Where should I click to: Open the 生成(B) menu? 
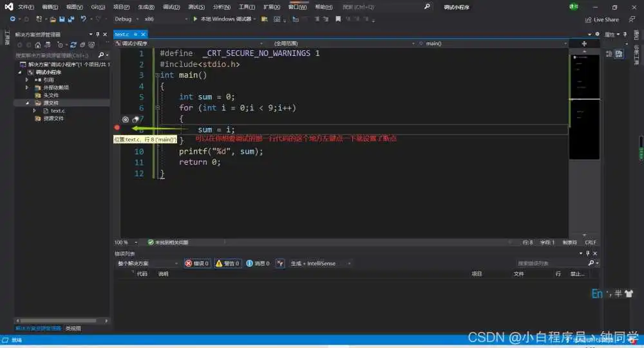[x=146, y=6]
